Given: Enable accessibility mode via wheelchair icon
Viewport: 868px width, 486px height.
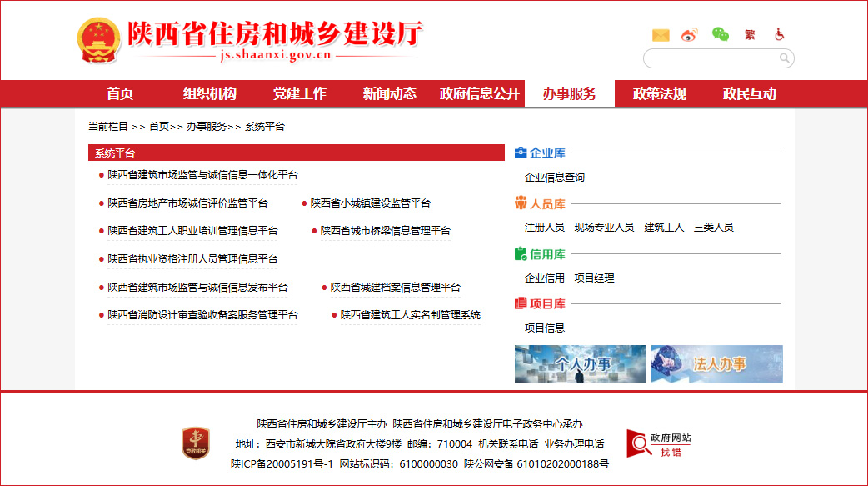Looking at the screenshot, I should pyautogui.click(x=780, y=35).
